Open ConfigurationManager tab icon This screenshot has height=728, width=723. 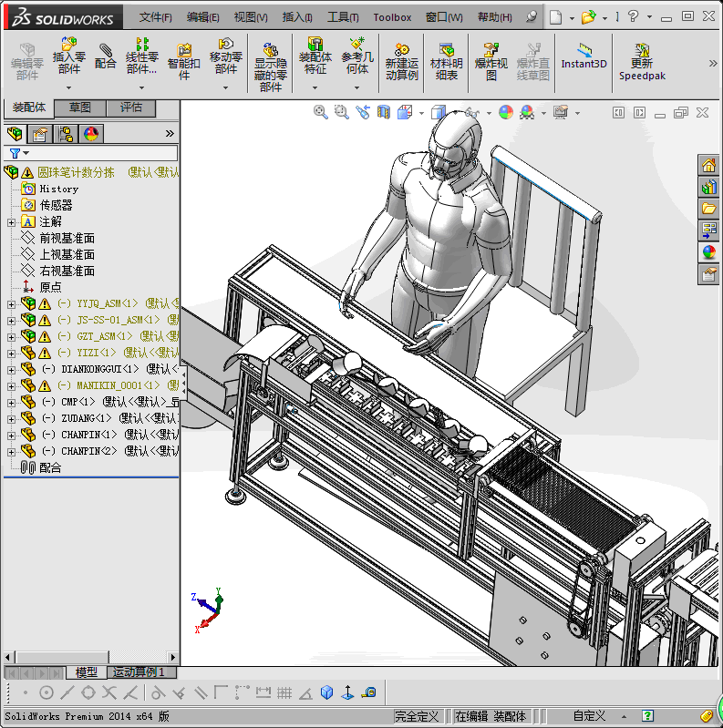(66, 134)
